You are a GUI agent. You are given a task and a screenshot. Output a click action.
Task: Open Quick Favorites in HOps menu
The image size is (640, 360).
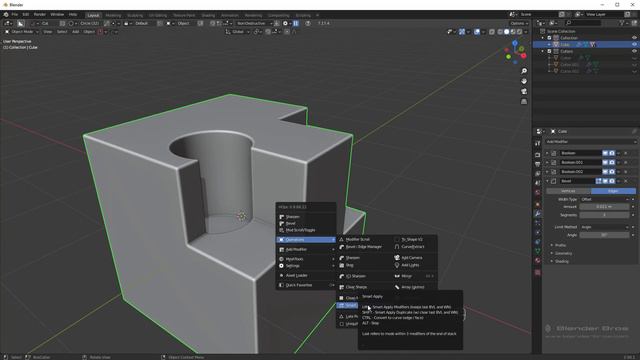point(306,285)
